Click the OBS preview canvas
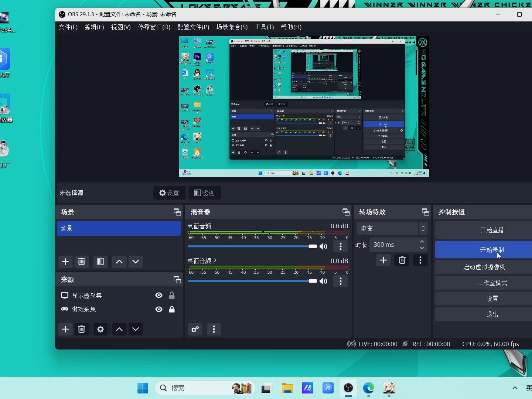The image size is (532, 399). coord(304,106)
